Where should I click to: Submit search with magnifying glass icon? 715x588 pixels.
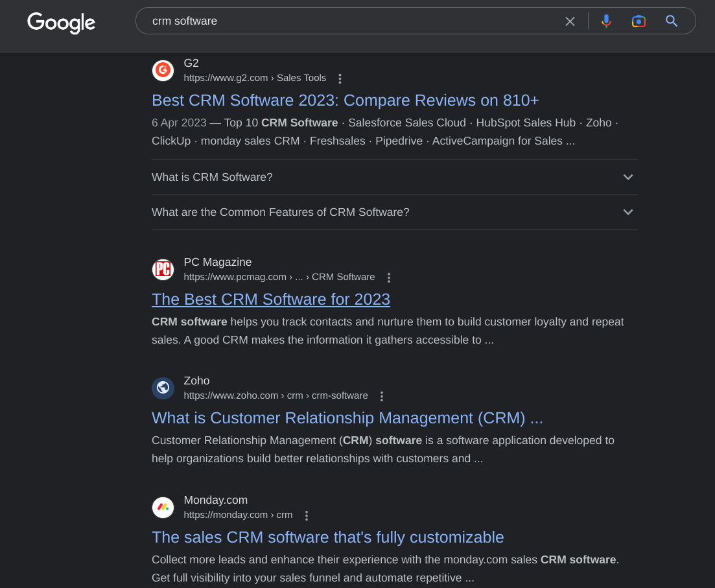tap(671, 21)
